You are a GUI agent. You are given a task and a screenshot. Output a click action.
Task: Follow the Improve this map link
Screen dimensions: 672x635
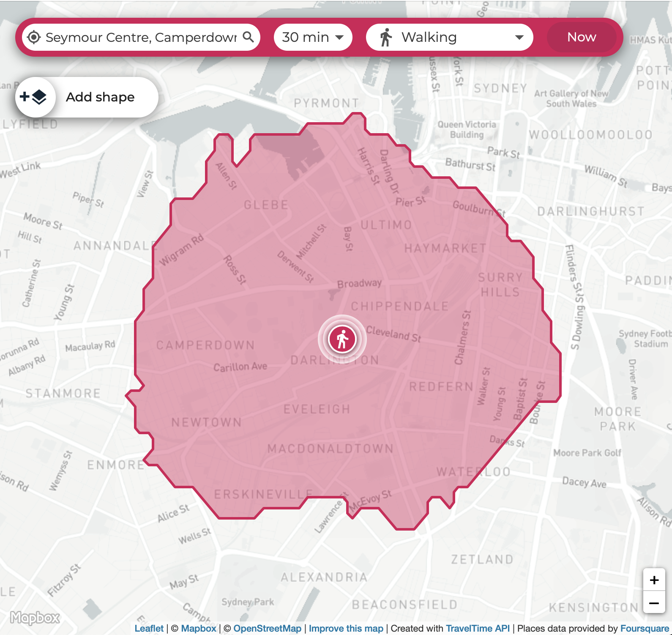coord(346,628)
